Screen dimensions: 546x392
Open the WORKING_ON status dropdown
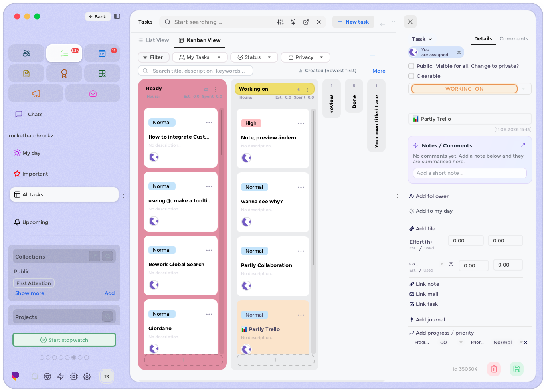[x=470, y=89]
